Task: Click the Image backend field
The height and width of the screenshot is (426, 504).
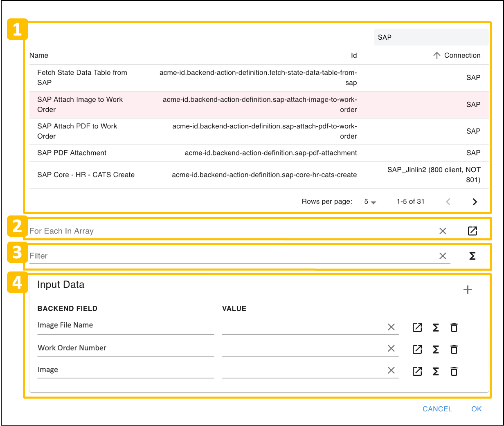Action: click(x=126, y=370)
